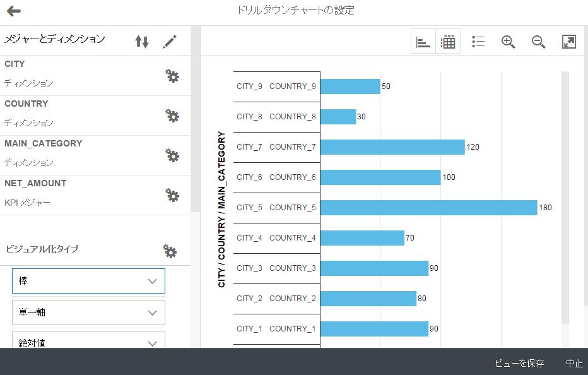The height and width of the screenshot is (375, 588).
Task: Open settings gear for NET_AMOUNT measure
Action: (x=172, y=195)
